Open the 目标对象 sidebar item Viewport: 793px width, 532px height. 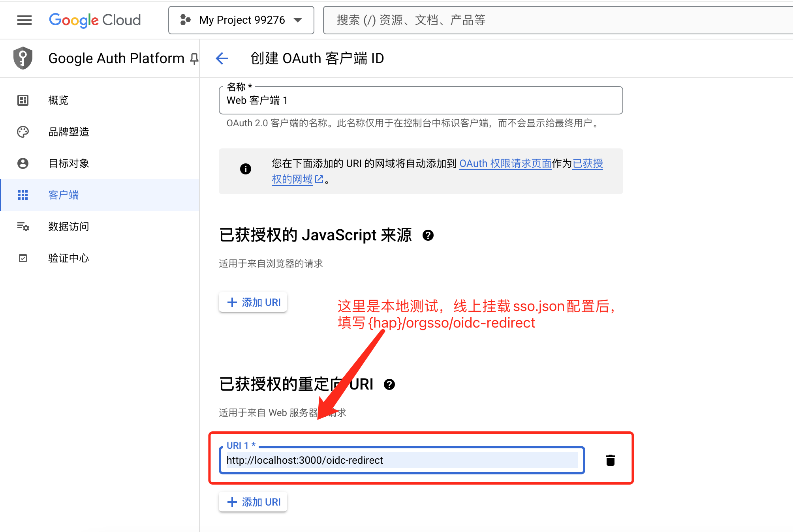(100, 163)
